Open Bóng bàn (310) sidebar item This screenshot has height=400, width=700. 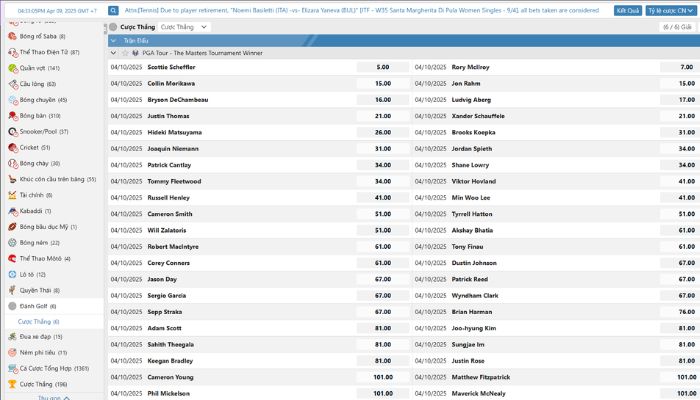54,116
